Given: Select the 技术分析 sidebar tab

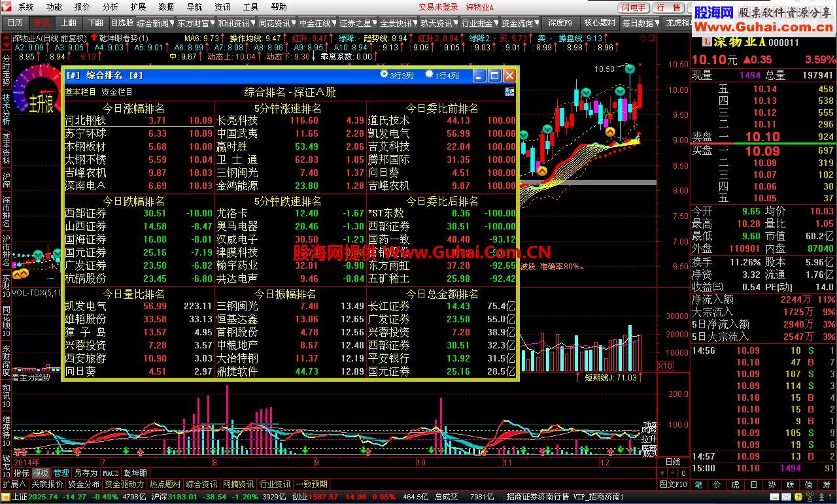Looking at the screenshot, I should pyautogui.click(x=6, y=109).
